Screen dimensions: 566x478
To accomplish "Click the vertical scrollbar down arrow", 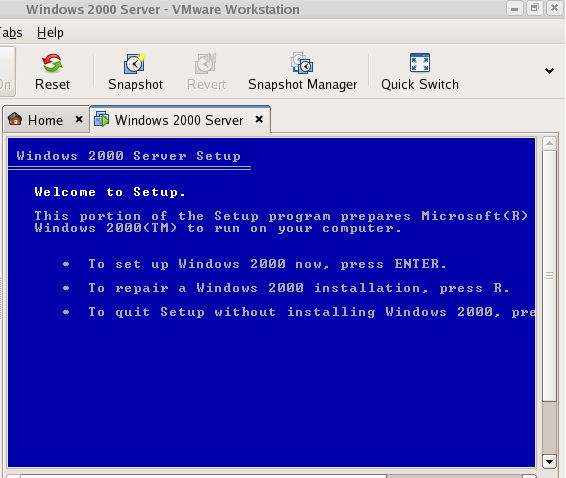I will (549, 461).
